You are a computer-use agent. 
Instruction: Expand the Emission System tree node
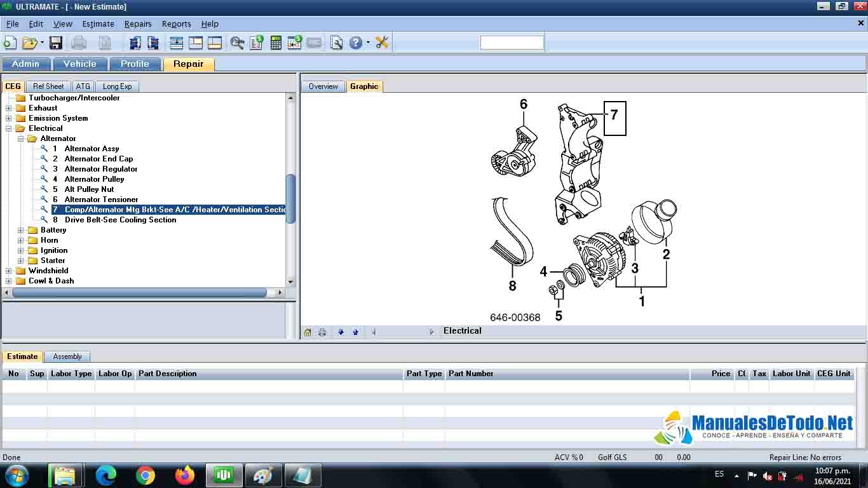coord(9,118)
